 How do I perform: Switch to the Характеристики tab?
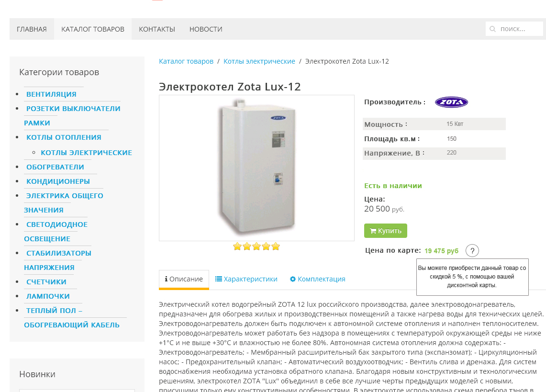(246, 279)
